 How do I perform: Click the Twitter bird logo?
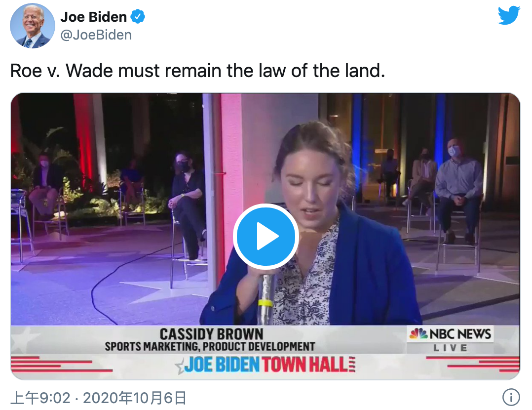pos(509,15)
